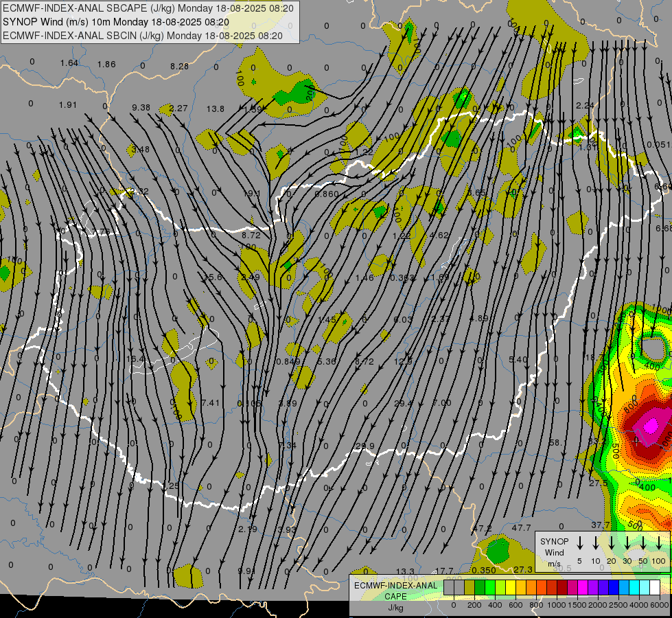Click the map value 29.9
The width and height of the screenshot is (672, 618).
(x=364, y=446)
